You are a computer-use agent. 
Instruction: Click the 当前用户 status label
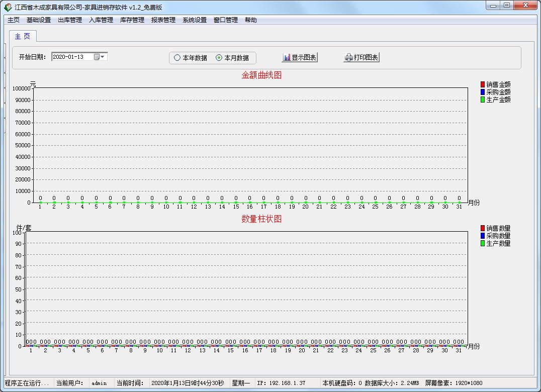pyautogui.click(x=70, y=383)
